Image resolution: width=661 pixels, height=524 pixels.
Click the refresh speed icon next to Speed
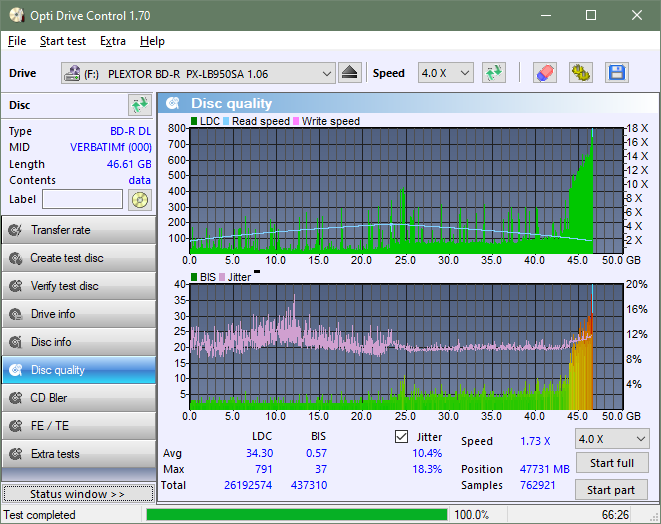point(494,73)
